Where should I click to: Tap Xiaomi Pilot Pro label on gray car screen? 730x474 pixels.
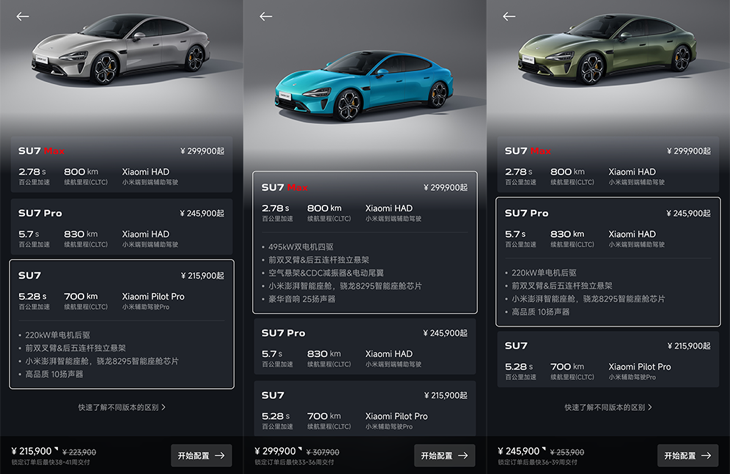coord(153,296)
